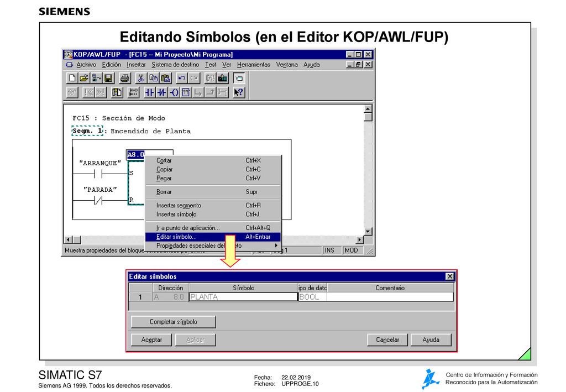
Task: Select Insertar segmento in context menu
Action: 213,205
